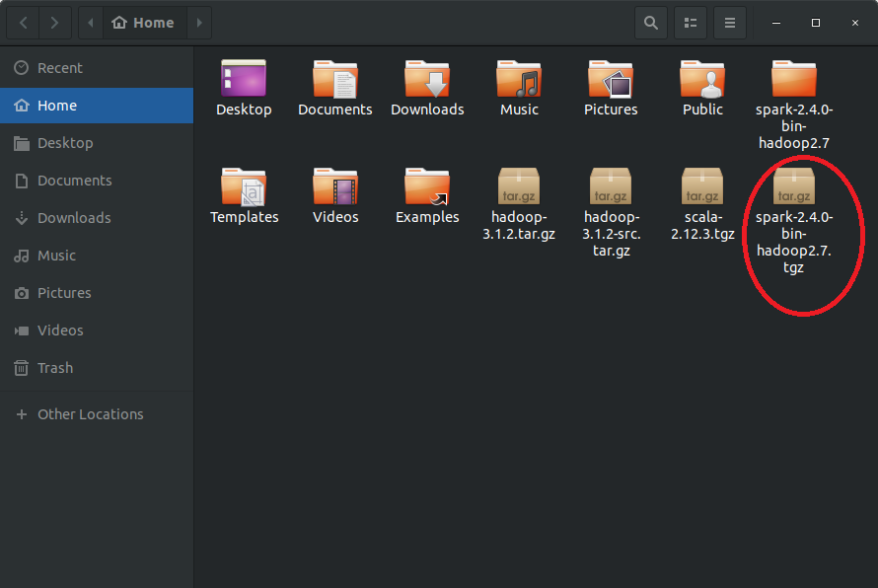Screen dimensions: 878x588
Task: Select the hadoop-3.1.2.tar.gz archive icon
Action: pos(519,185)
